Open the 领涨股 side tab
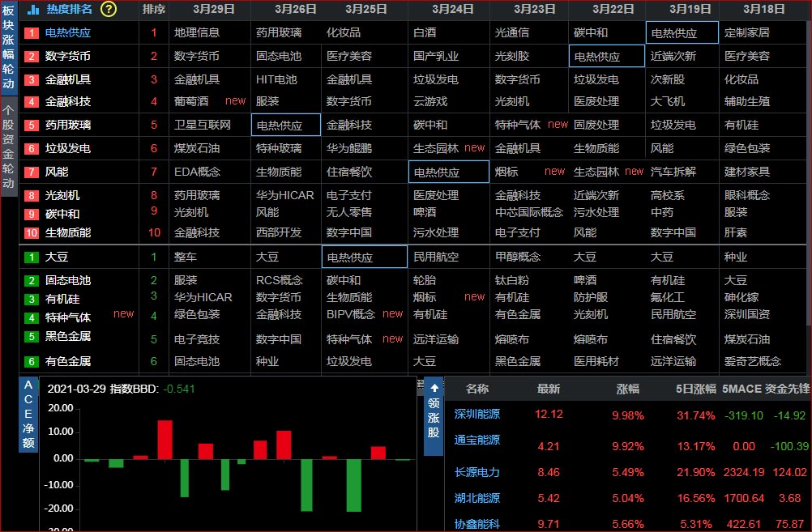 [434, 416]
